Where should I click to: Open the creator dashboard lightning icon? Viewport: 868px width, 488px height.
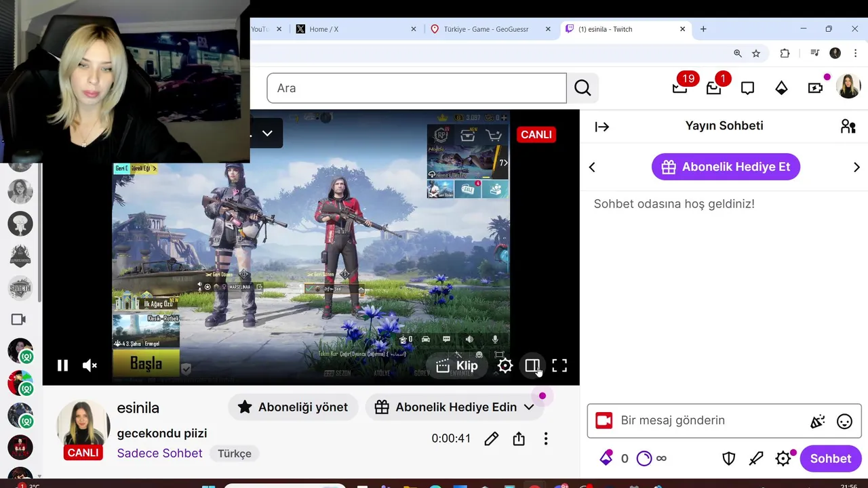816,88
